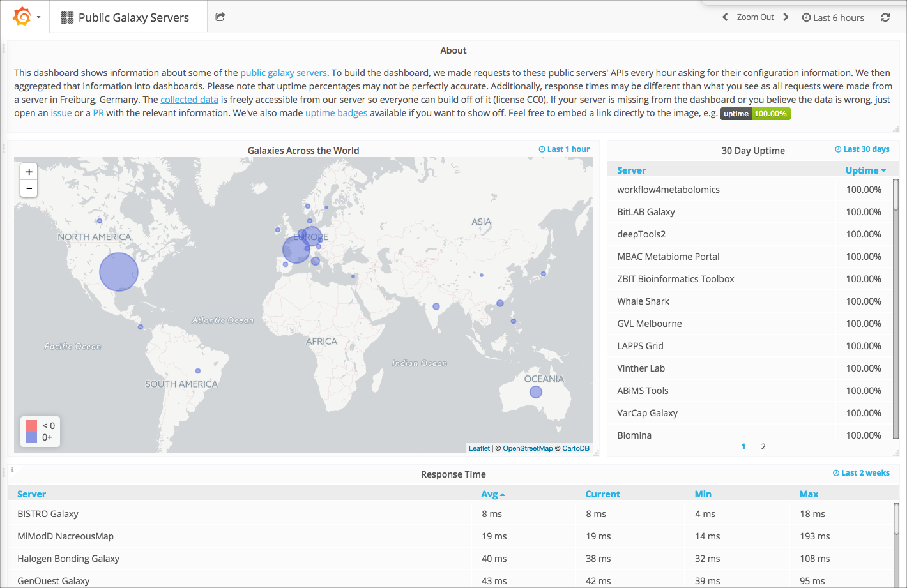Sort by Uptime column header
907x588 pixels.
coord(865,170)
